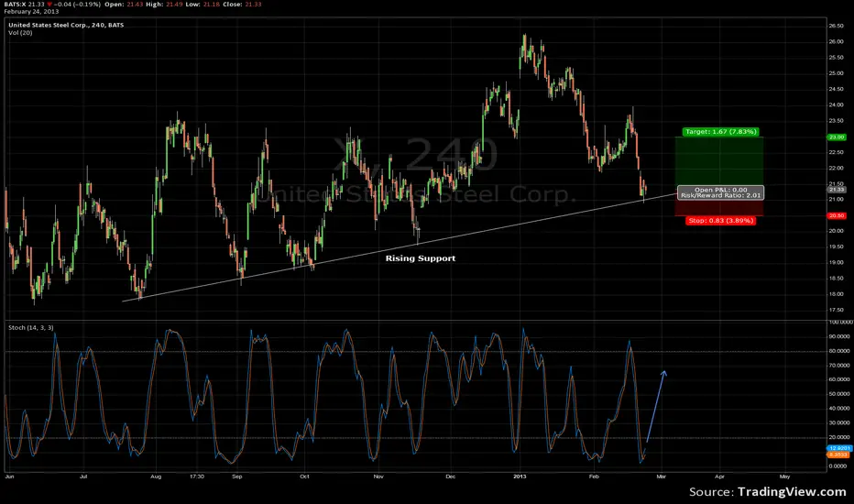
Task: Click the 19.00 price axis label
Action: 836,262
